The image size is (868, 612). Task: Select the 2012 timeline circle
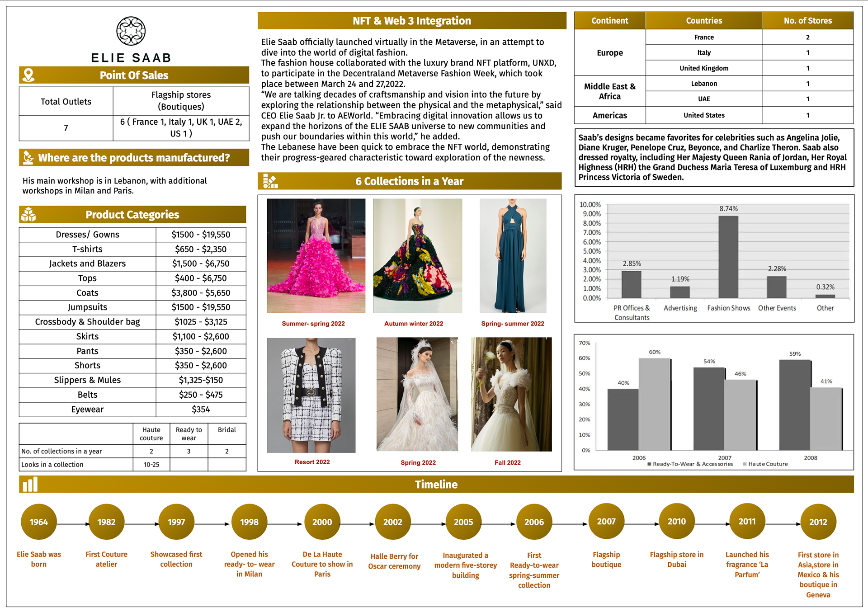(818, 522)
